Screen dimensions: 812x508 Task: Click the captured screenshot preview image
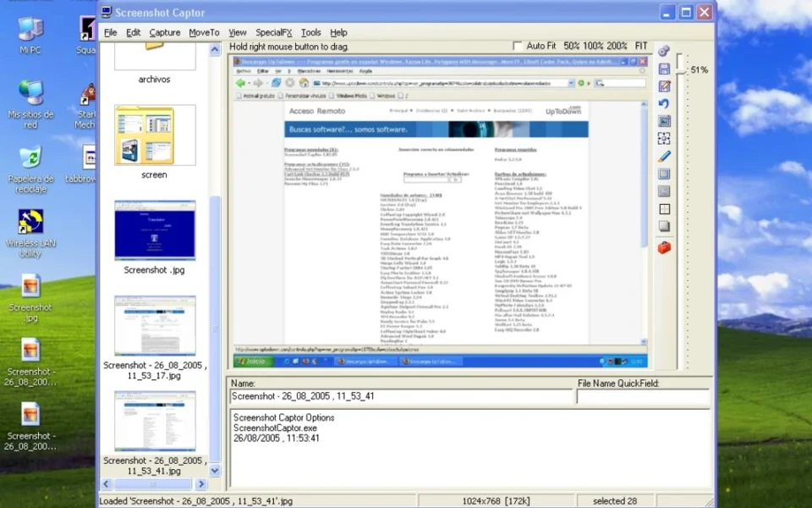[x=440, y=212]
